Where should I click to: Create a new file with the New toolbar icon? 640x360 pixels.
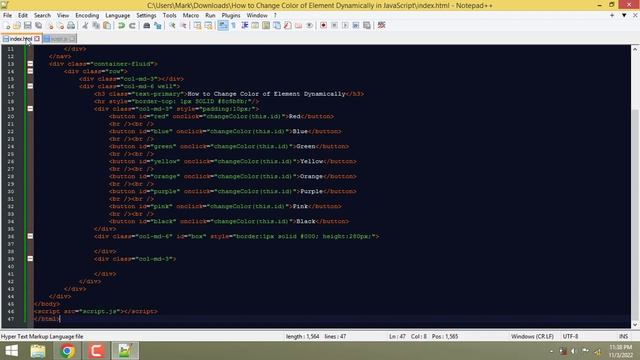[x=7, y=25]
